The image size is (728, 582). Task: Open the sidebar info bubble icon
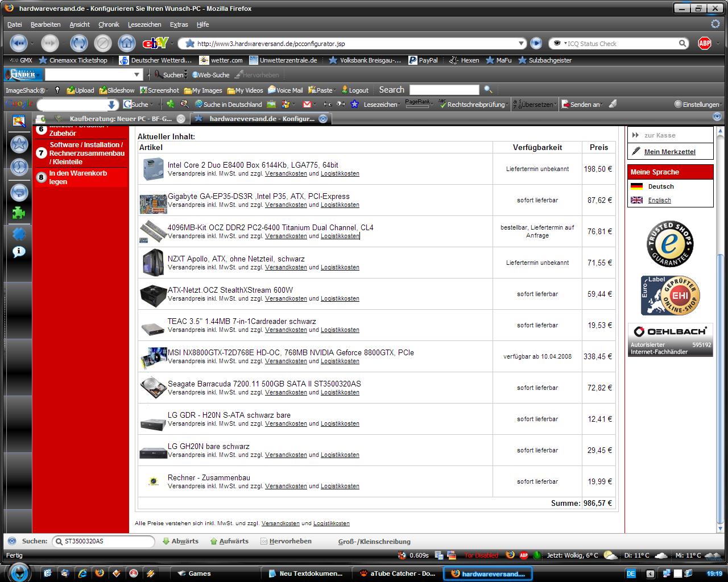(19, 251)
